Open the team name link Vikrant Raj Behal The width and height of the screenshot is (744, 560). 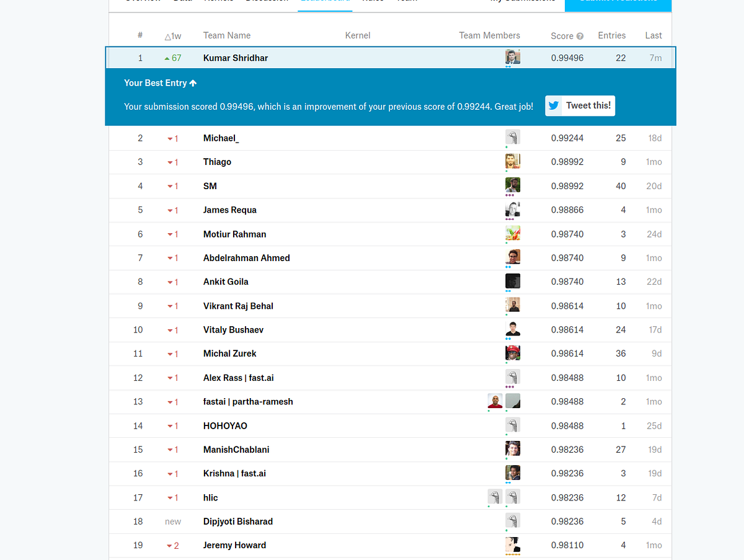238,306
